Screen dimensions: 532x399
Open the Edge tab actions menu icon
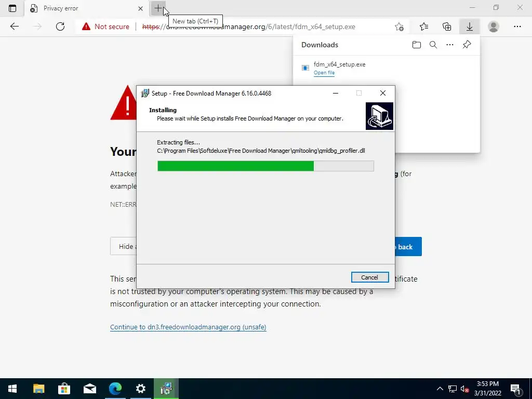[x=12, y=8]
